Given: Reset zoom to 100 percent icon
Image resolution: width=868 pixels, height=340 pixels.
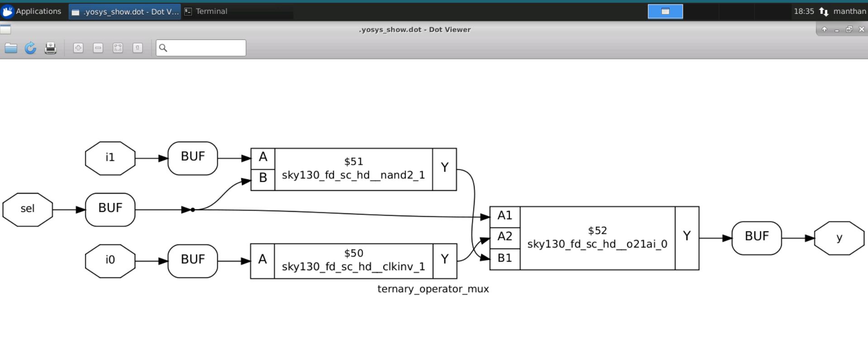Looking at the screenshot, I should click(138, 48).
